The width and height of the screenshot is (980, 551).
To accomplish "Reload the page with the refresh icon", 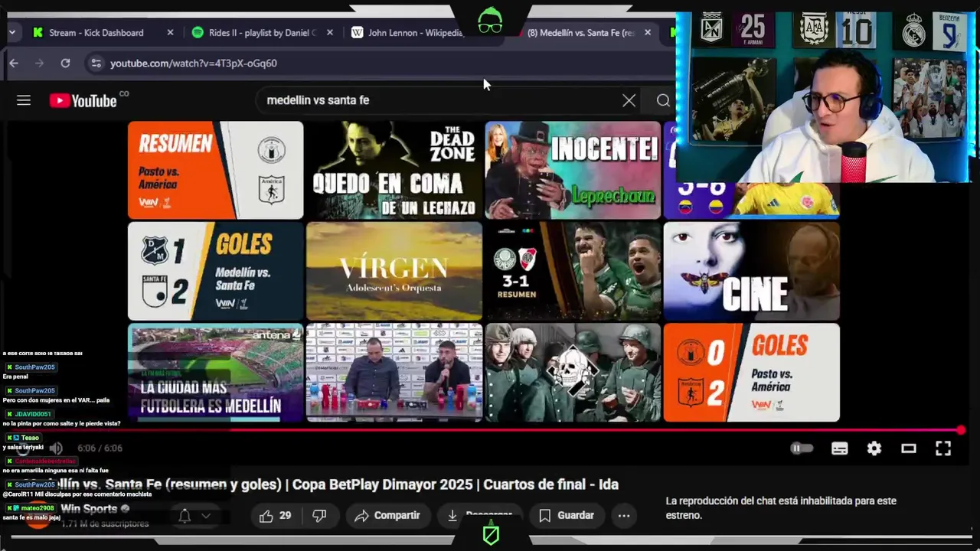I will (65, 64).
